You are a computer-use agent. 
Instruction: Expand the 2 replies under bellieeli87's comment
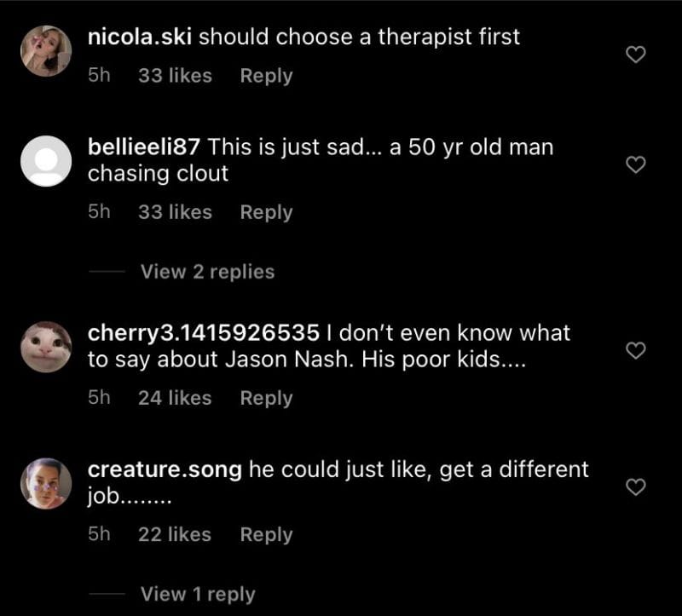[206, 271]
